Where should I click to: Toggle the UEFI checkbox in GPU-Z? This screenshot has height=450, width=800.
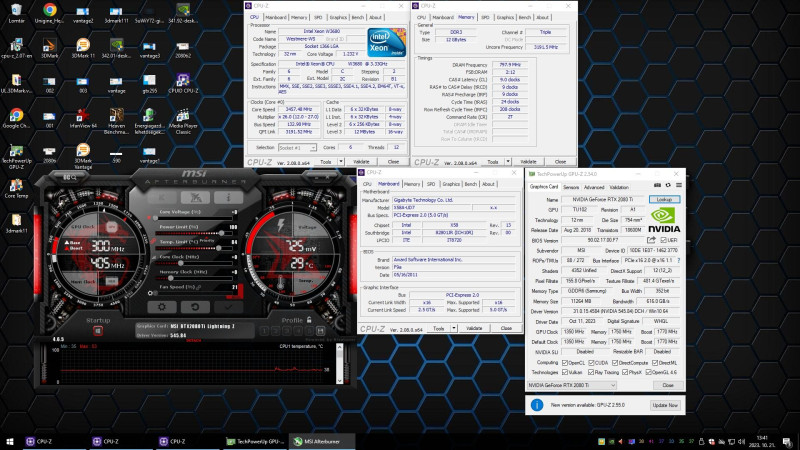(663, 240)
